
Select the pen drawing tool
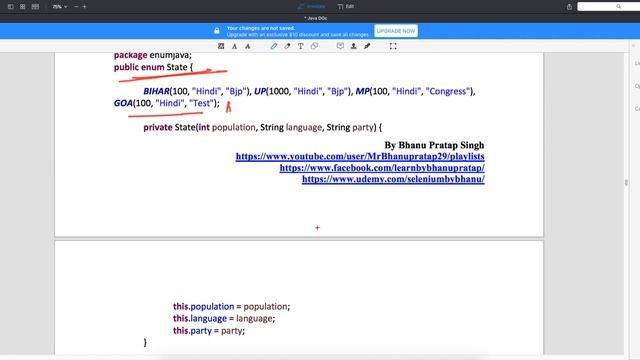pyautogui.click(x=273, y=46)
